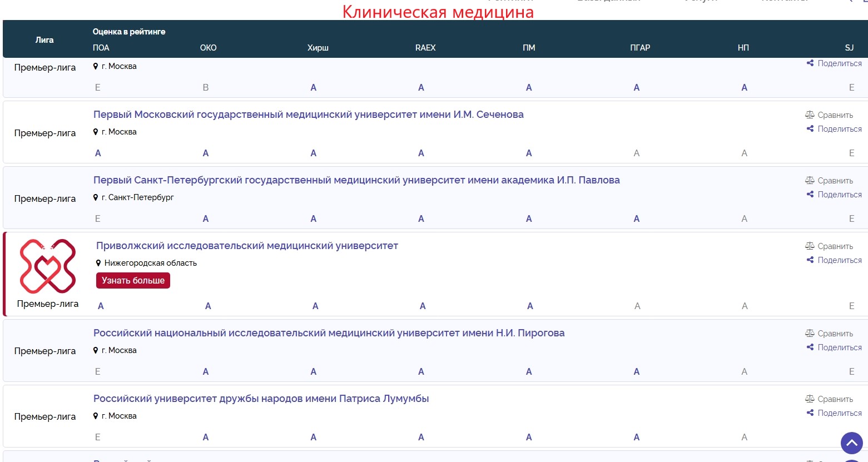Open Приволжский исследовательский медицинский университет link
The width and height of the screenshot is (868, 462).
click(x=247, y=246)
